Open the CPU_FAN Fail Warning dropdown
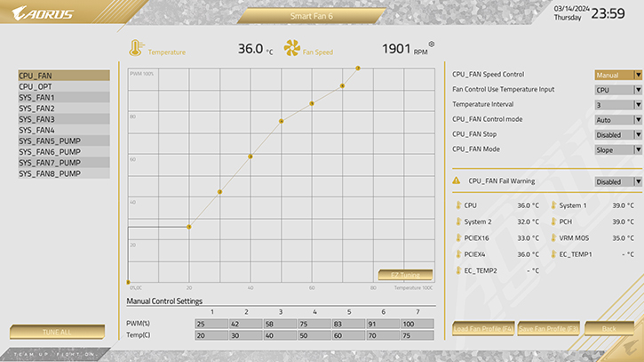The image size is (644, 362). pyautogui.click(x=618, y=181)
